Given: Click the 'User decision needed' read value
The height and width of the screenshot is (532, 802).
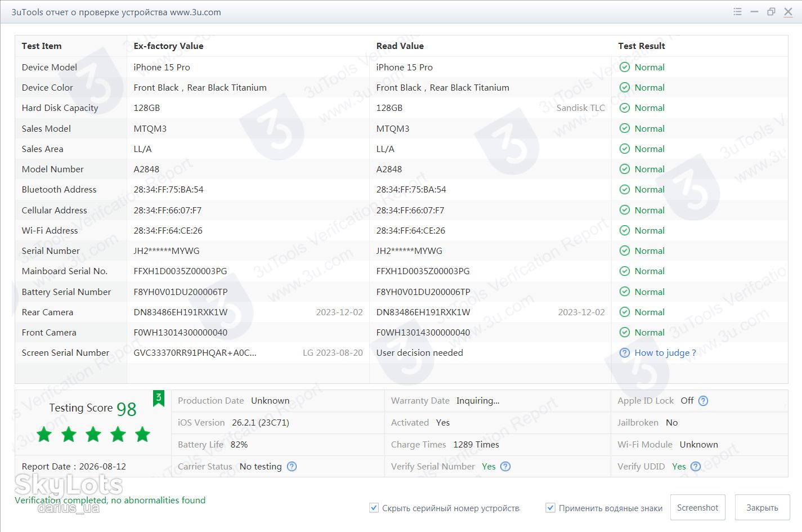Looking at the screenshot, I should [419, 353].
